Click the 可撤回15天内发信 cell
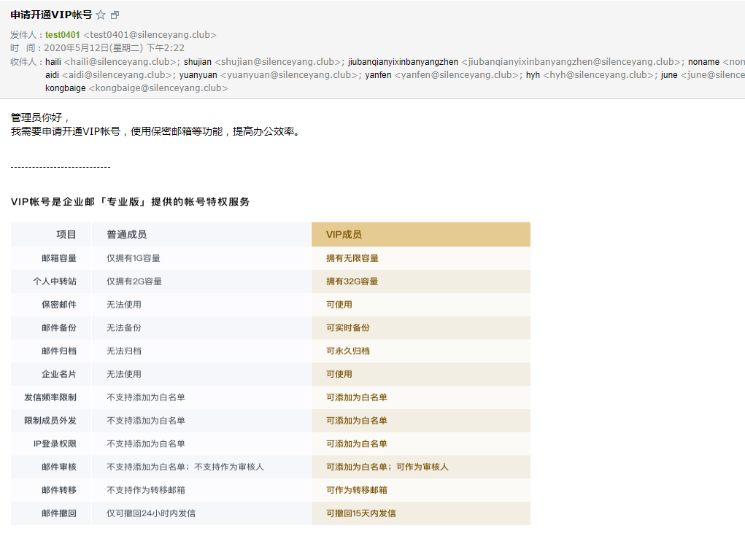745x560 pixels. (x=361, y=513)
